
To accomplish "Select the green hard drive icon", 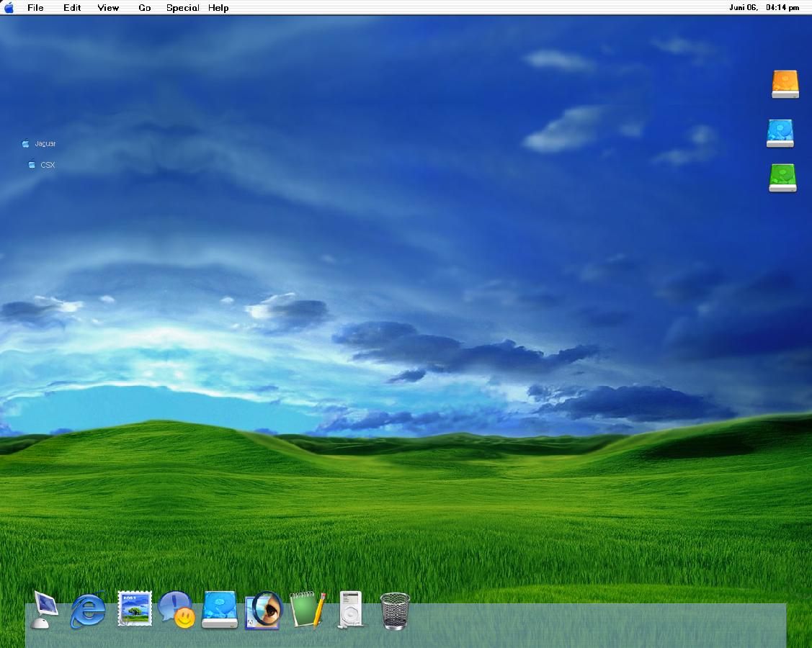I will pos(782,178).
